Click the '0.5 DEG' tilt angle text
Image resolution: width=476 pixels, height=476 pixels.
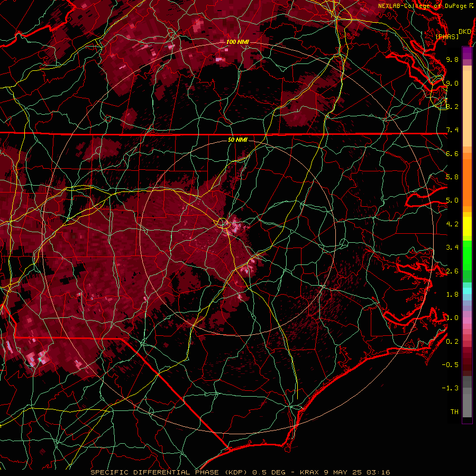coord(269,472)
